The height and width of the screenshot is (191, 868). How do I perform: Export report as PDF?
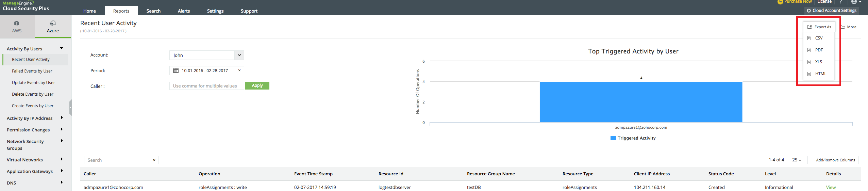pos(819,50)
